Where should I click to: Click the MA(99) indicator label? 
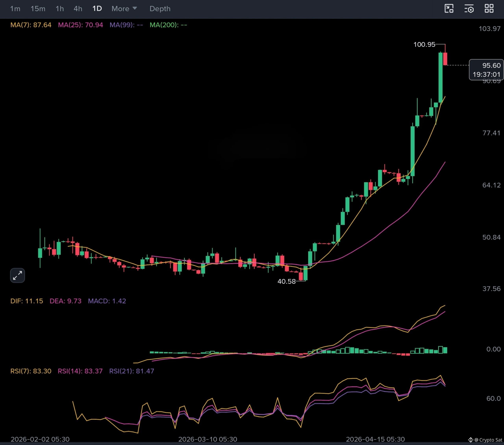click(x=126, y=25)
